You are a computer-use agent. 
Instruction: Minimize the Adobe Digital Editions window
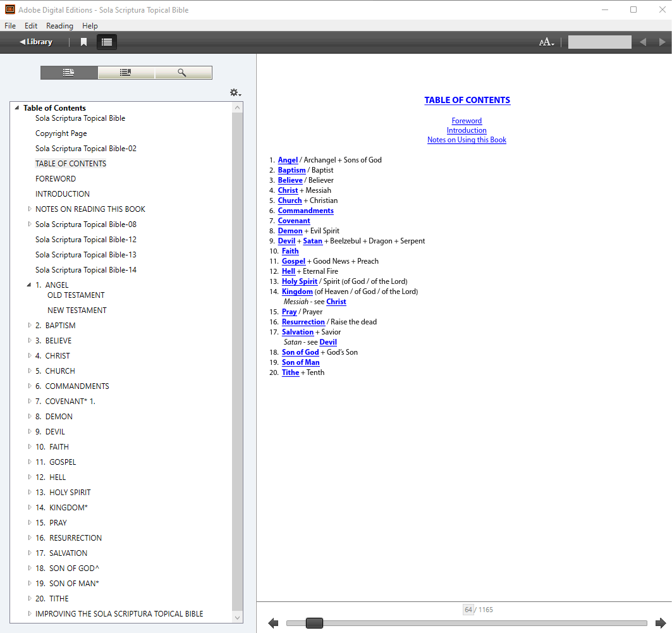point(605,9)
